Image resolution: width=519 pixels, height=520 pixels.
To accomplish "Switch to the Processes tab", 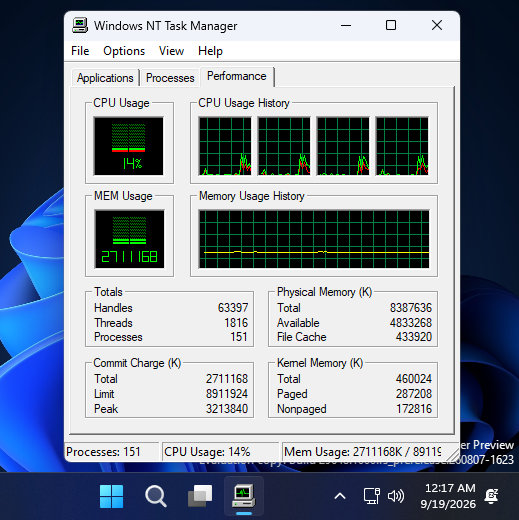I will click(170, 78).
